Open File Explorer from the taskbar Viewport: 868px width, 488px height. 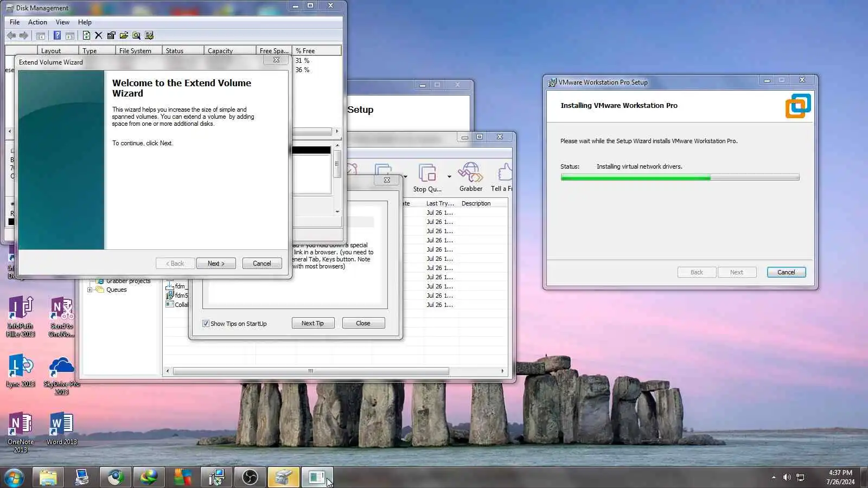[x=48, y=478]
